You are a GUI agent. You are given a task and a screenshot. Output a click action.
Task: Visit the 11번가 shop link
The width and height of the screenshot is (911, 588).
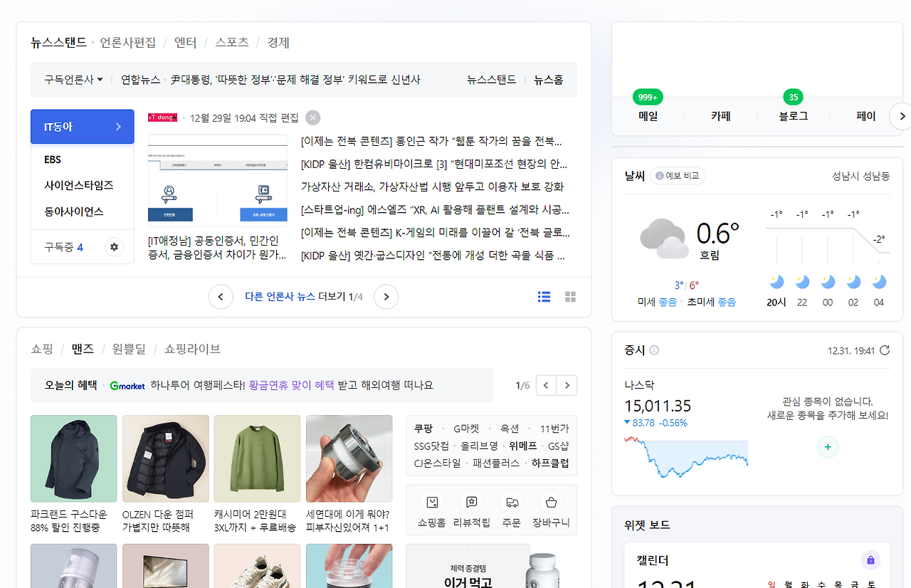(x=554, y=429)
